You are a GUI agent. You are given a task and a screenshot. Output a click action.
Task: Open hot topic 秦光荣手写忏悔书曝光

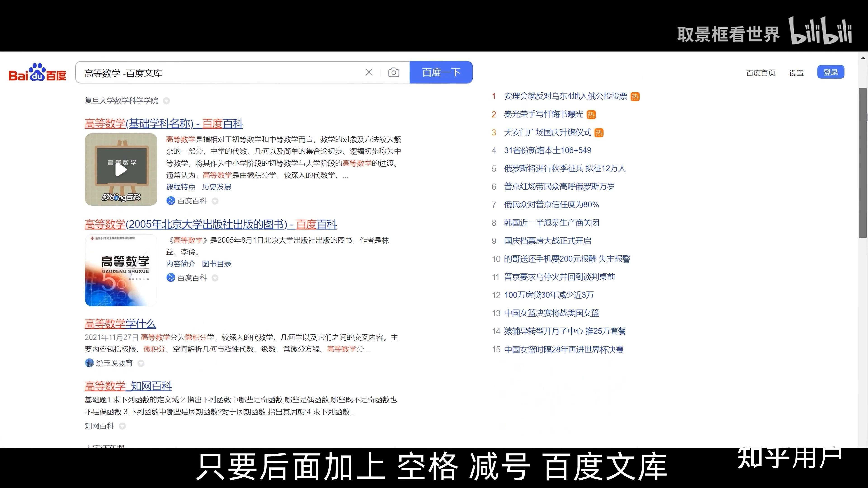click(543, 115)
